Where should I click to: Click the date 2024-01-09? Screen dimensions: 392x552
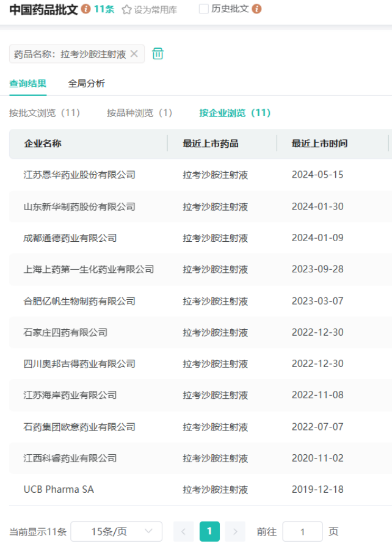[x=318, y=238]
